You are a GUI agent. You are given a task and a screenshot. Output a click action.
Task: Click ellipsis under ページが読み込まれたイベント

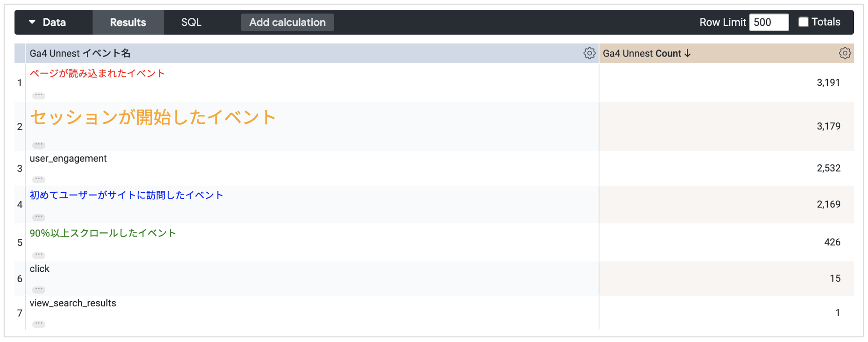tap(39, 95)
